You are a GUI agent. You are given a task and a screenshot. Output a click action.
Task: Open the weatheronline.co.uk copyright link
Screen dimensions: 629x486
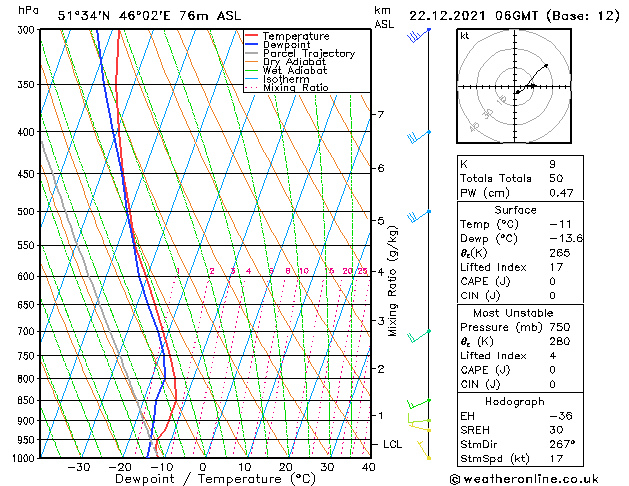click(x=536, y=478)
